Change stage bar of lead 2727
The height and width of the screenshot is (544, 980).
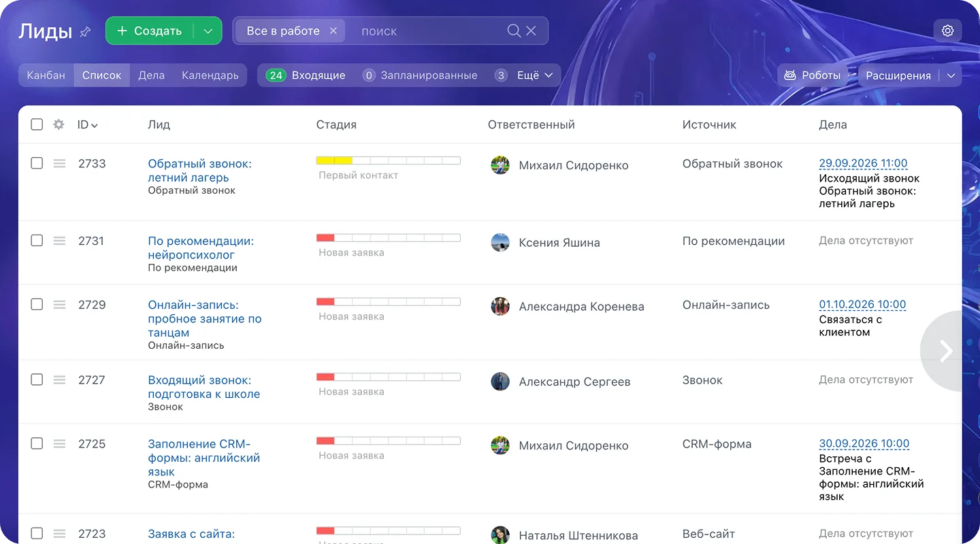click(388, 377)
